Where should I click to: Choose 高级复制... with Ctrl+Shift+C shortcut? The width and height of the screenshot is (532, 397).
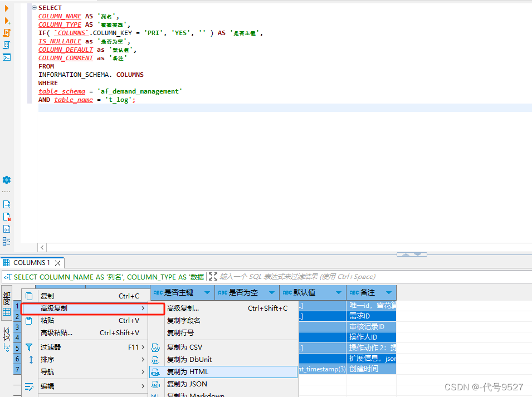pyautogui.click(x=223, y=308)
